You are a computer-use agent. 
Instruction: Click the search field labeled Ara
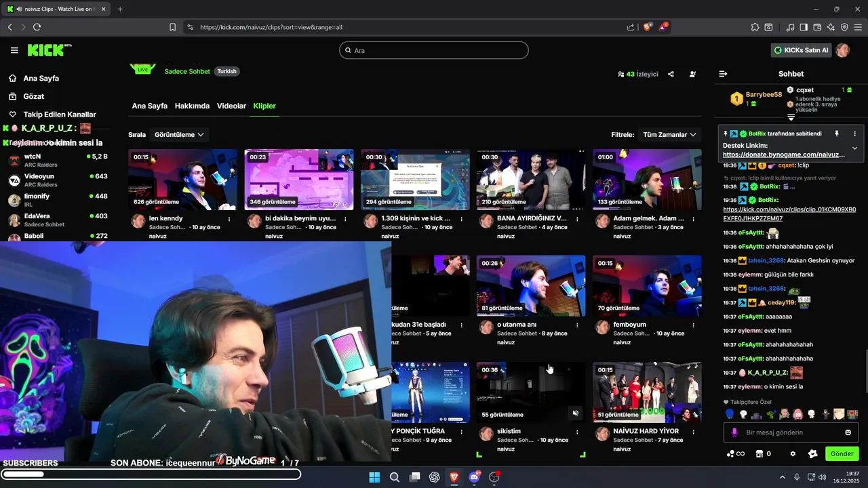click(434, 50)
